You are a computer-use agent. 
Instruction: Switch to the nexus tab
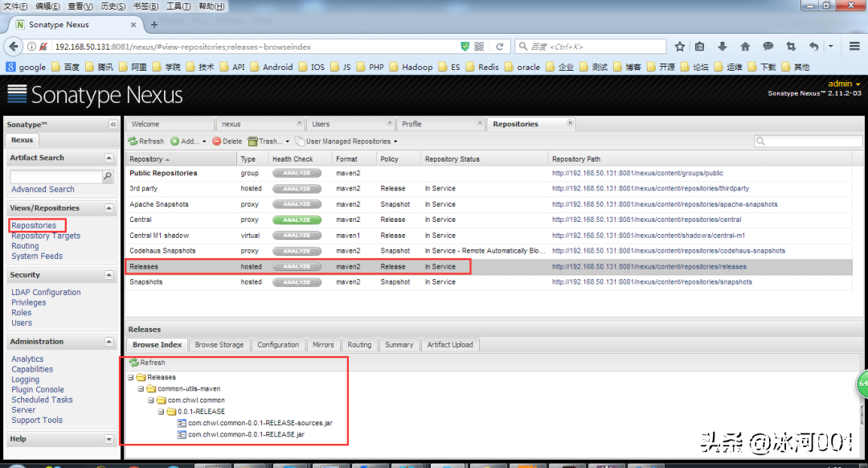pyautogui.click(x=260, y=124)
